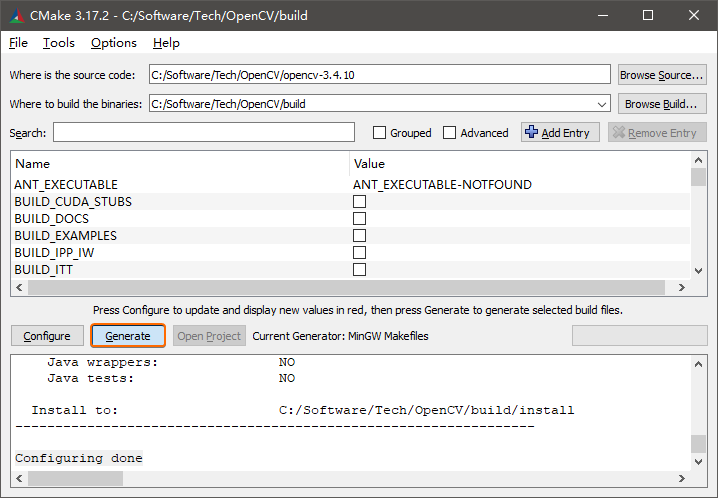Click the output log scroll down arrow
Image resolution: width=718 pixels, height=498 pixels.
pyautogui.click(x=698, y=461)
